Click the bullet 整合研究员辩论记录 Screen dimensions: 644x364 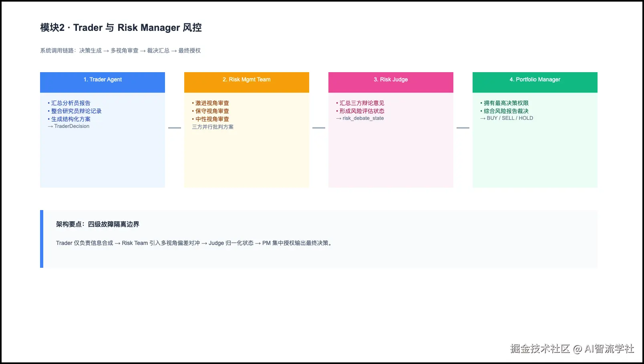click(x=75, y=111)
